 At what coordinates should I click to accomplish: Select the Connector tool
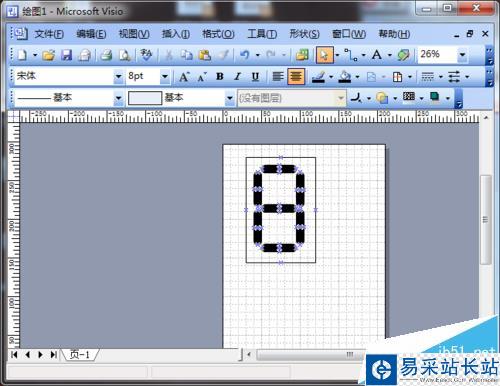(351, 55)
